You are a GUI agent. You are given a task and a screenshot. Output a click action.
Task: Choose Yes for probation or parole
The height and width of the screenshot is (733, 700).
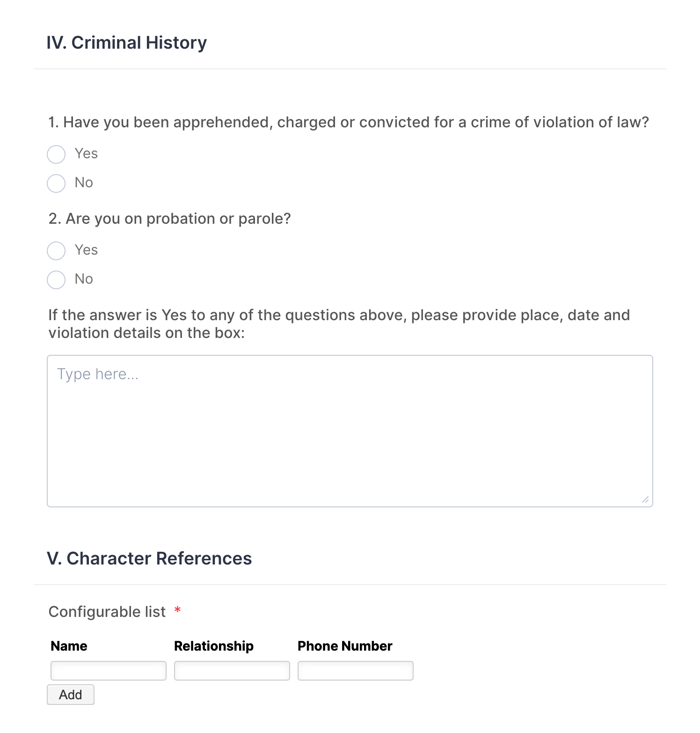(56, 251)
